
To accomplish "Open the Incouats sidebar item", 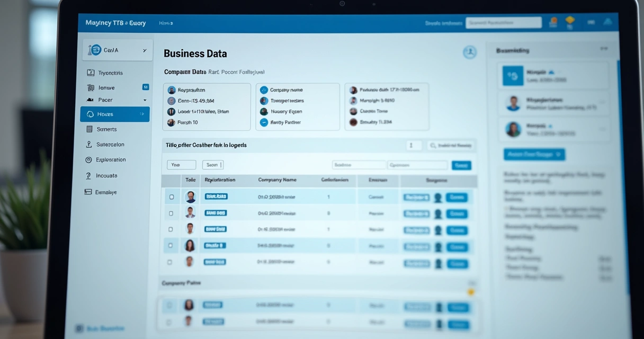I will (106, 175).
